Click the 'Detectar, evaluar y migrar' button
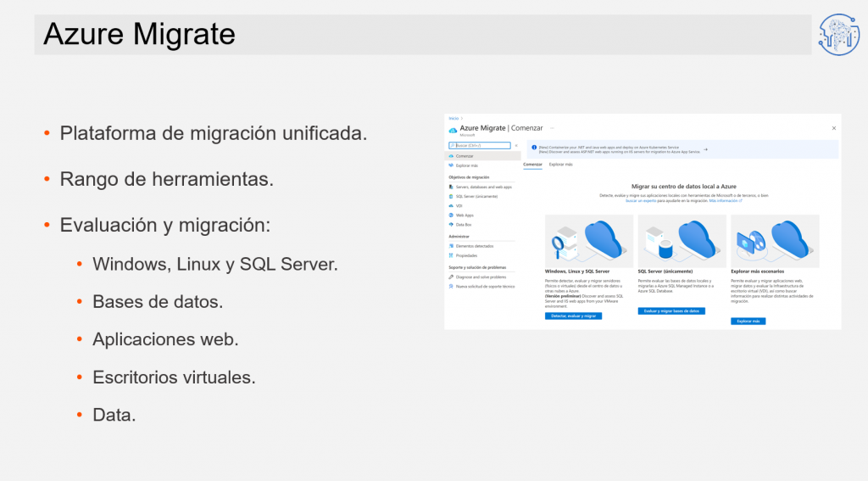 click(x=574, y=316)
